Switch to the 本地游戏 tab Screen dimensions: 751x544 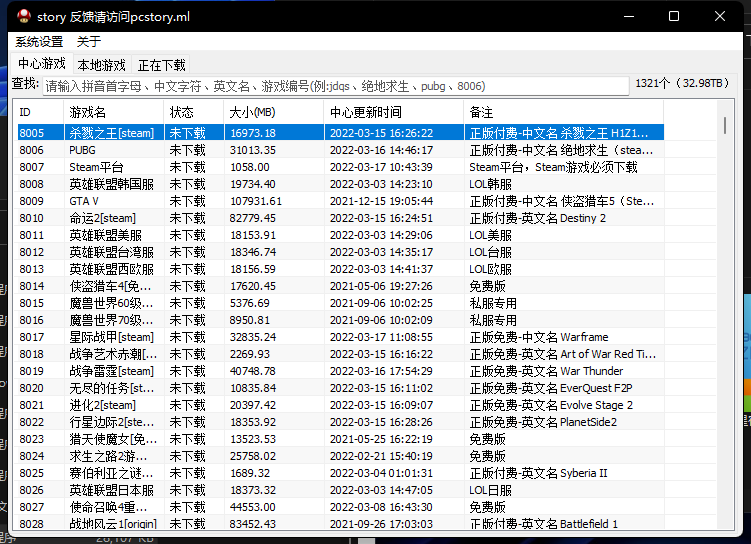[x=102, y=65]
